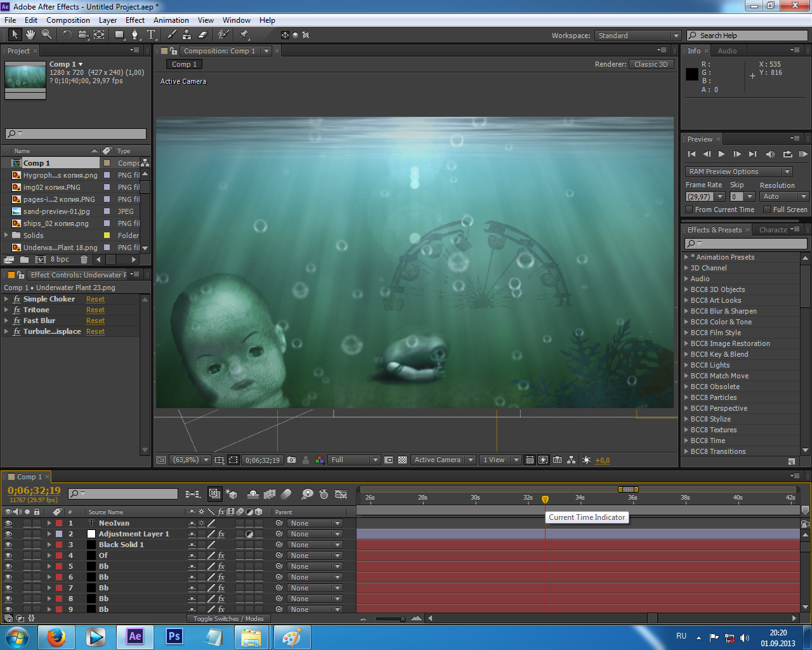The width and height of the screenshot is (812, 650).
Task: Hide the Adjustment Layer 1 layer
Action: point(8,534)
